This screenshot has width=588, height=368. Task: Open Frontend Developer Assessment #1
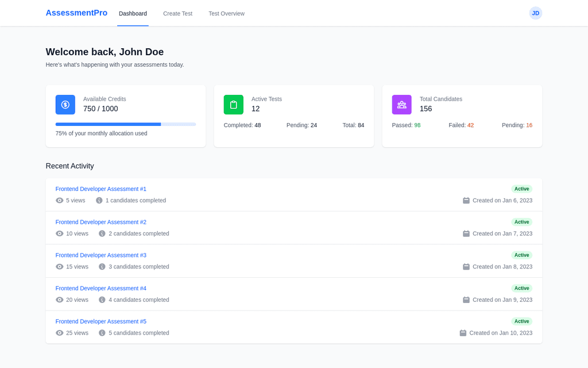[x=100, y=189]
